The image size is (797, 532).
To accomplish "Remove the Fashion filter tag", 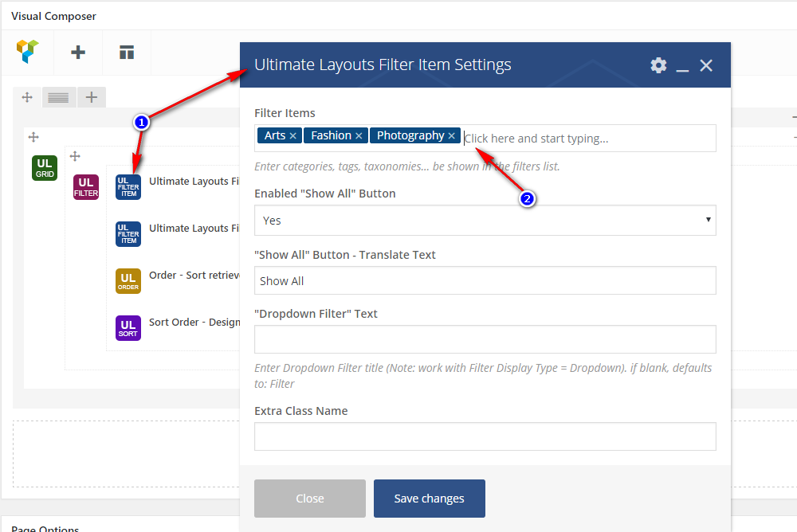I will [x=359, y=136].
